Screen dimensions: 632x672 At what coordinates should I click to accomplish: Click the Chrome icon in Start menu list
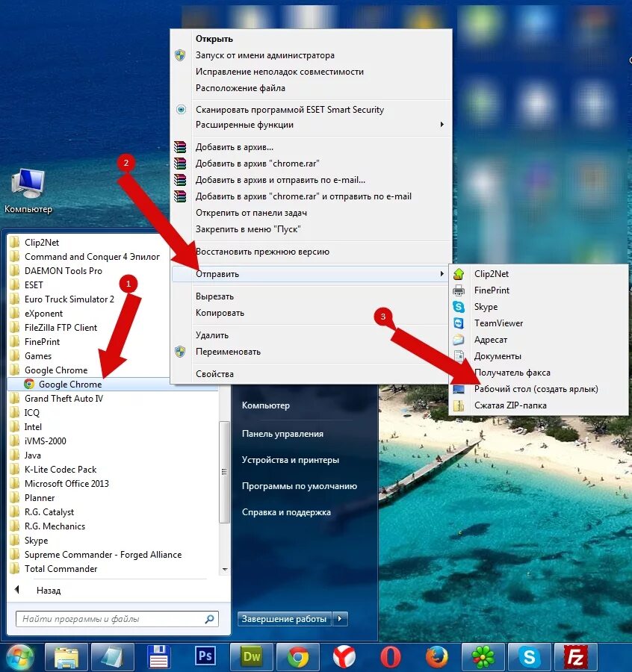point(29,384)
